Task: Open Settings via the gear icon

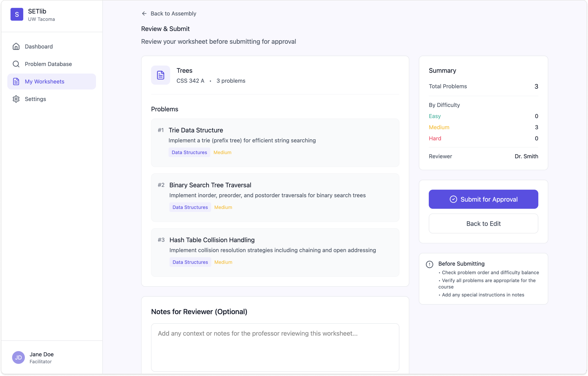Action: tap(16, 99)
